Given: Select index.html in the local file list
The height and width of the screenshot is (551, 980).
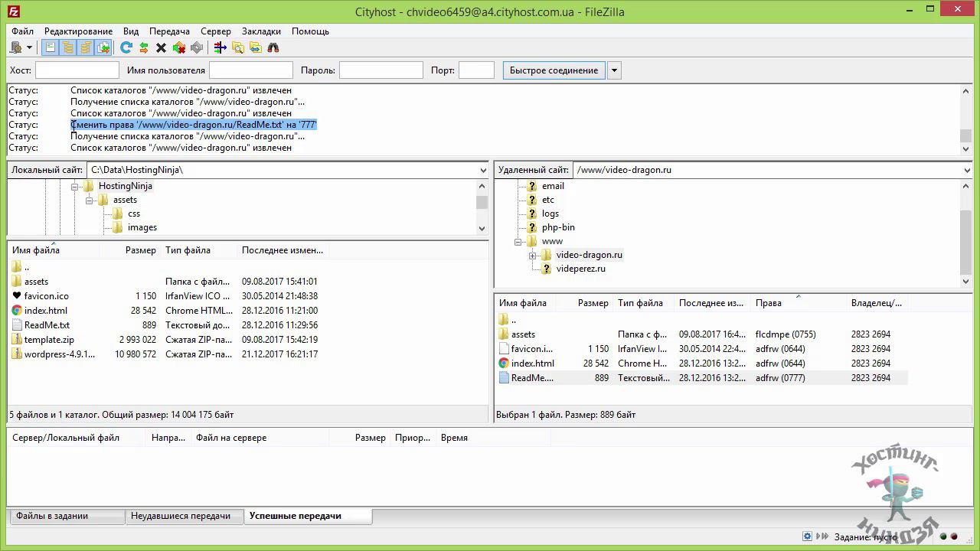Looking at the screenshot, I should [x=45, y=311].
